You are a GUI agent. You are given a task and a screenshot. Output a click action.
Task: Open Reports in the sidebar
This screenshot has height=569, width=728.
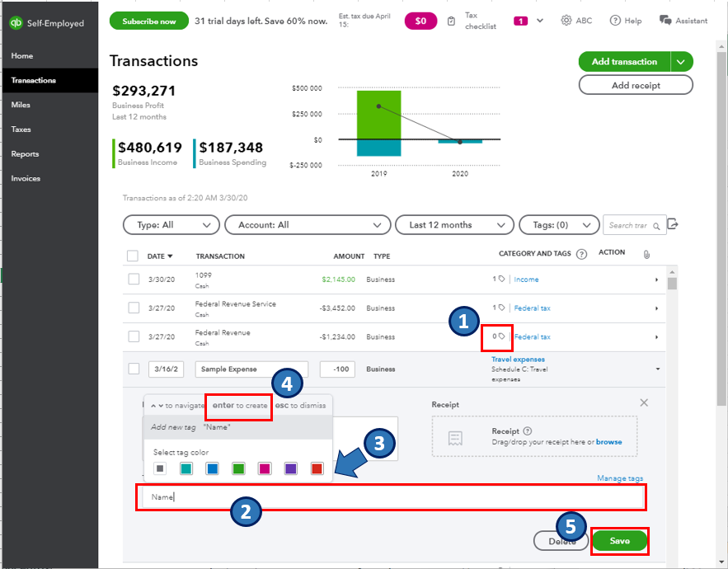[50, 154]
